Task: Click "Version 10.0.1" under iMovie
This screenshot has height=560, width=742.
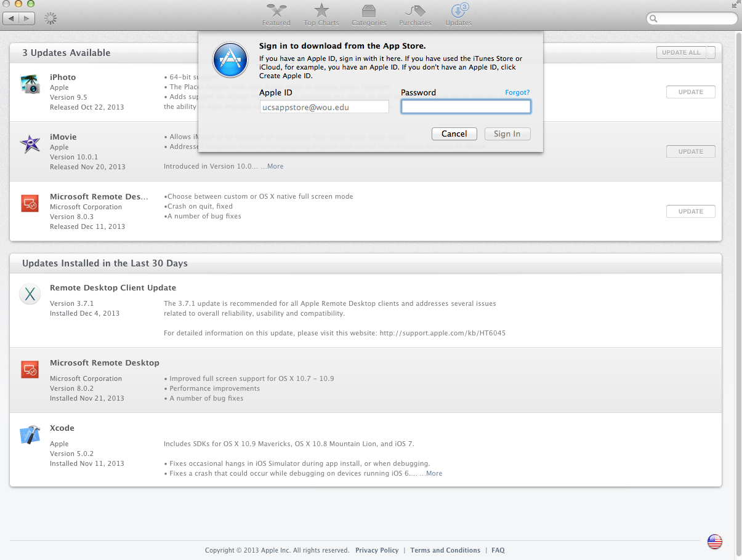Action: point(74,157)
